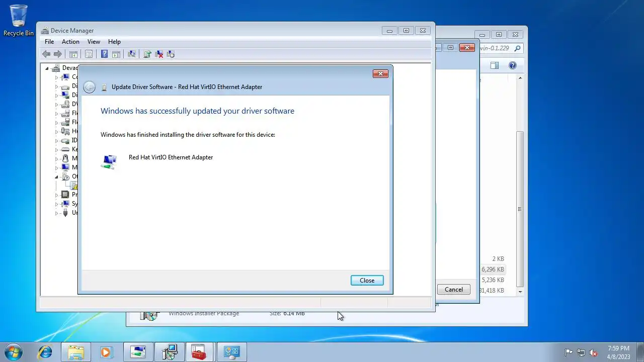Open Help with the blue question-mark toolbar icon
The image size is (644, 362).
click(104, 54)
